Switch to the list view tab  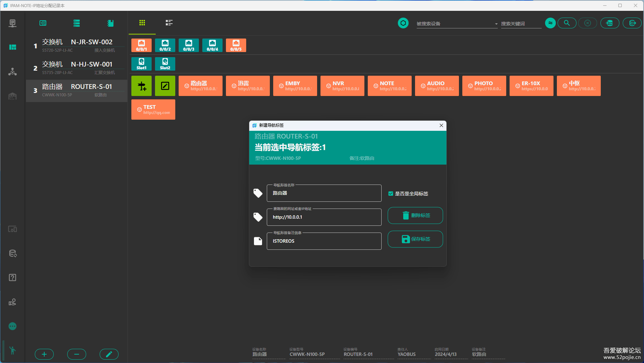tap(169, 23)
